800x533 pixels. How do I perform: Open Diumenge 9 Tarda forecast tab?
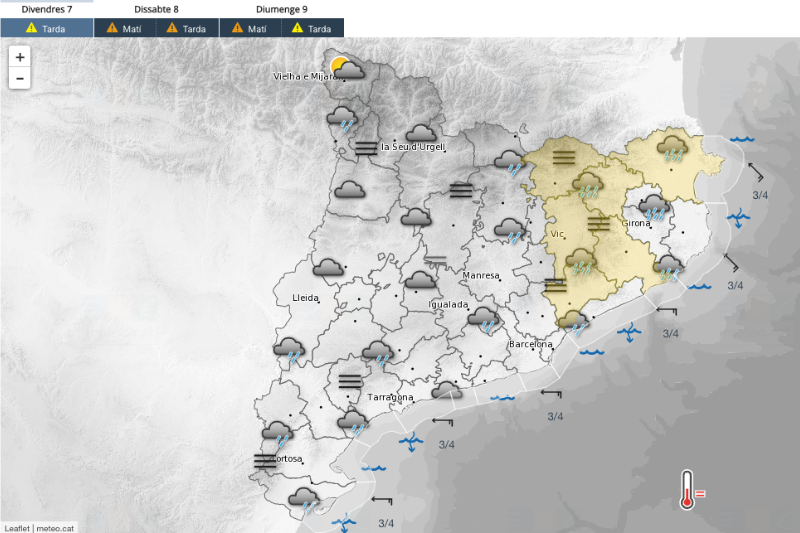click(x=310, y=29)
